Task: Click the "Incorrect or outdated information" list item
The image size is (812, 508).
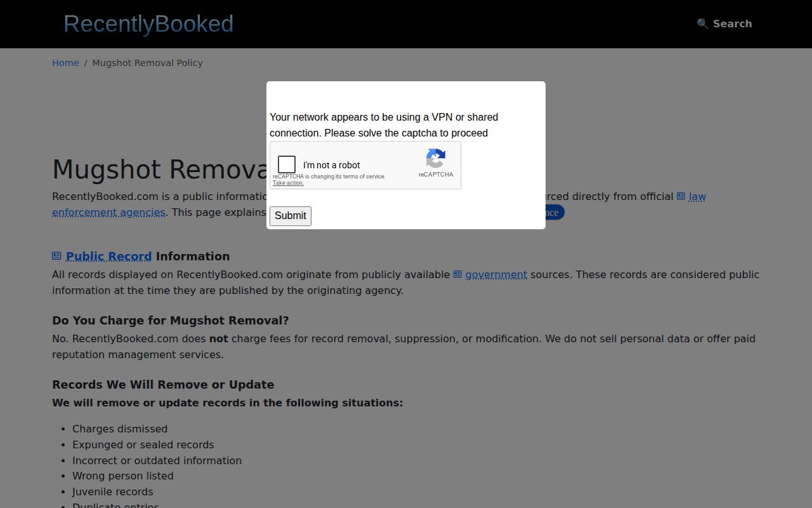Action: coord(157,461)
